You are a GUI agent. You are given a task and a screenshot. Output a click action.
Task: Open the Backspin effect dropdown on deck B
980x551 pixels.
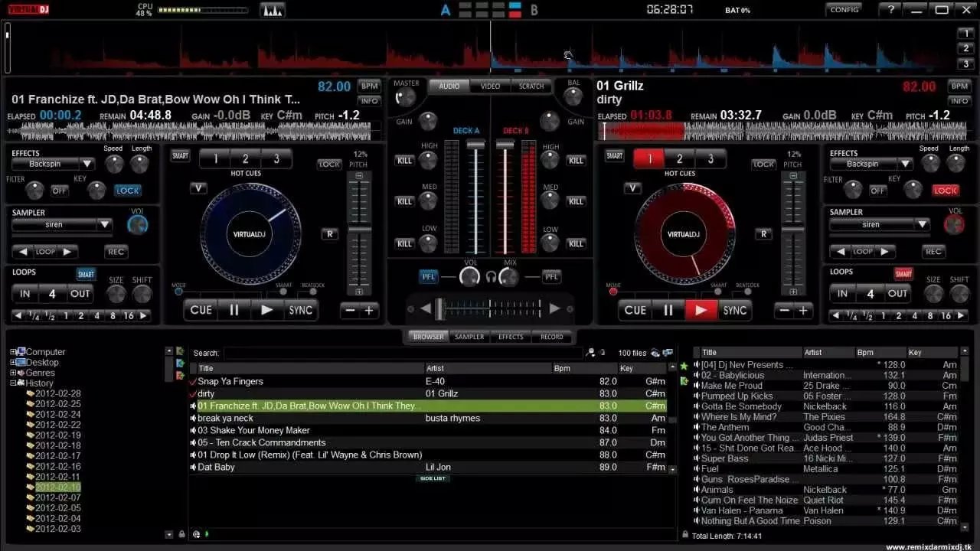(x=905, y=164)
